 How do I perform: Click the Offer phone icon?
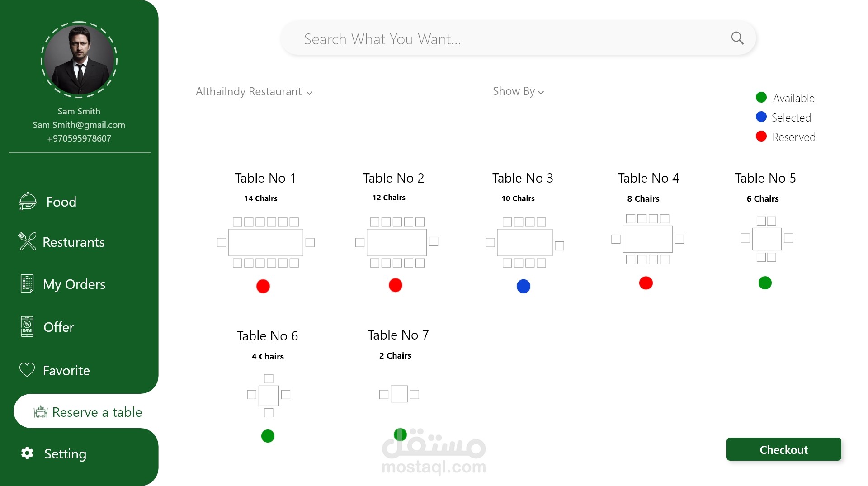click(x=27, y=326)
